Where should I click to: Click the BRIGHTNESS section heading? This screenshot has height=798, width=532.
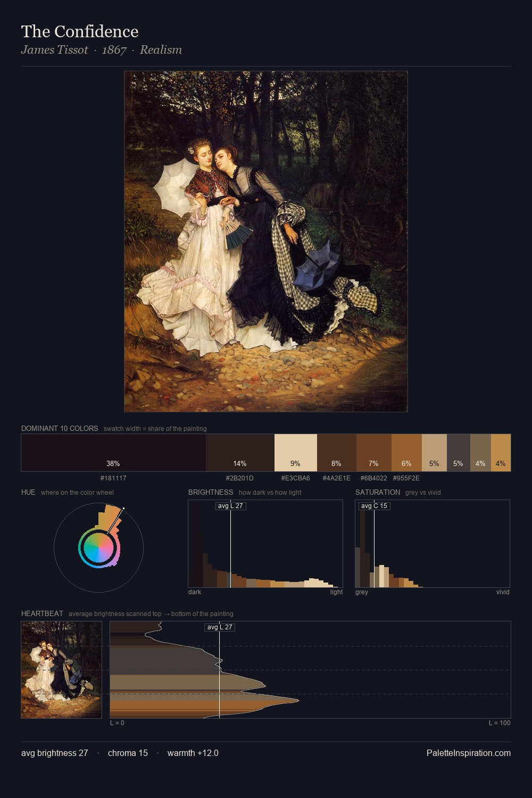point(211,492)
